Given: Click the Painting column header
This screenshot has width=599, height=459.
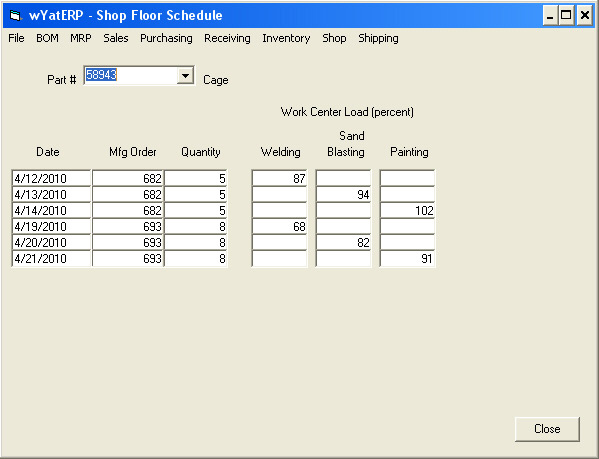Looking at the screenshot, I should [409, 152].
